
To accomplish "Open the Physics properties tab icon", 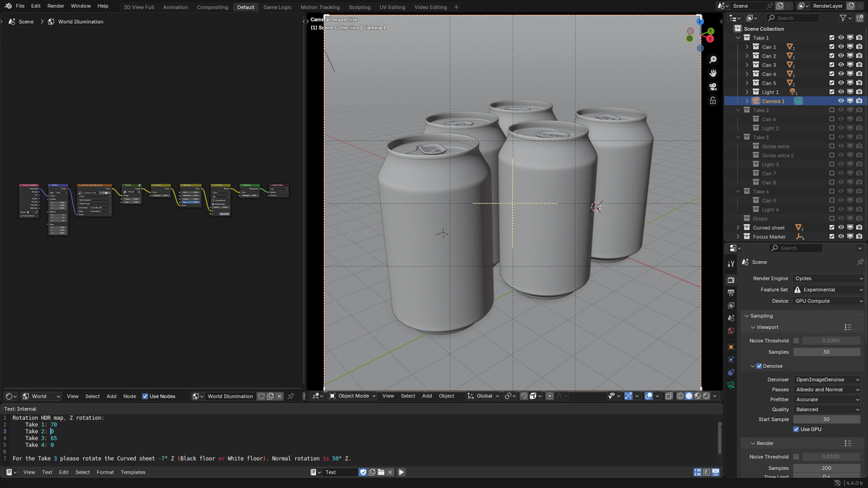I will click(731, 359).
